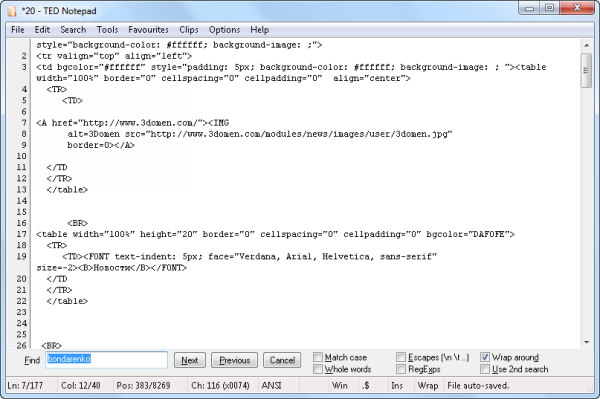Click line 17 beginning with <table width
Viewport: 600px width, 399px height.
276,234
